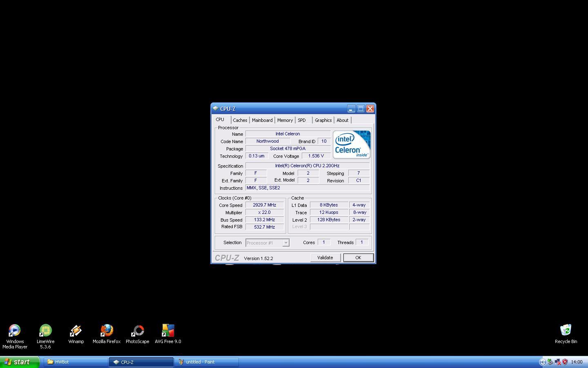Click the L1 Data '4-way' field
This screenshot has width=588, height=368.
click(359, 205)
